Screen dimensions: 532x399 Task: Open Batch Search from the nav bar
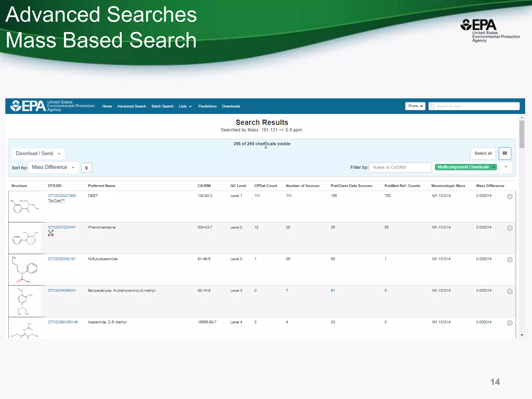[163, 106]
